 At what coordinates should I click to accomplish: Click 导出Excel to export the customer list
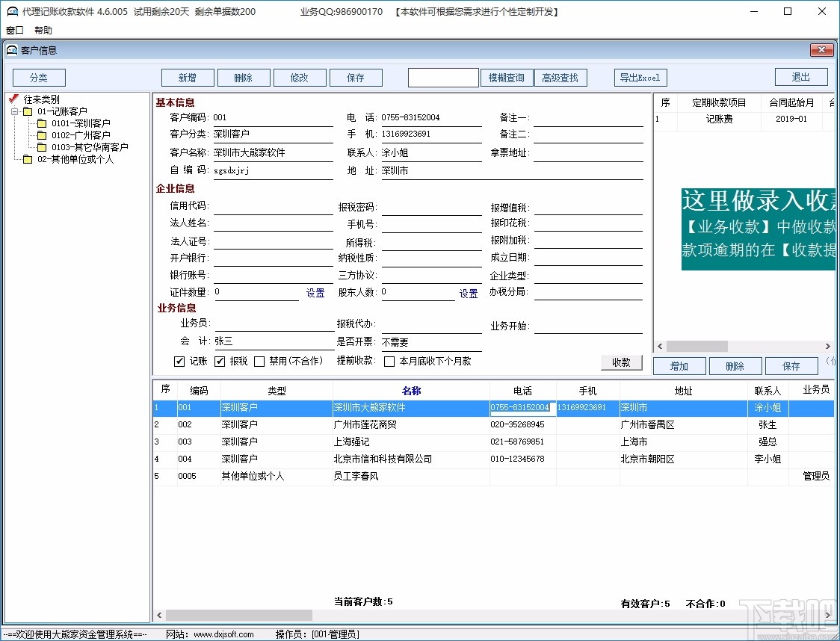coord(640,77)
